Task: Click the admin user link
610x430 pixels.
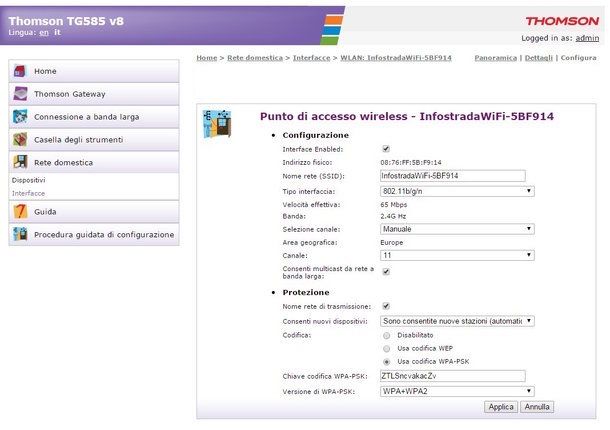Action: [x=587, y=38]
